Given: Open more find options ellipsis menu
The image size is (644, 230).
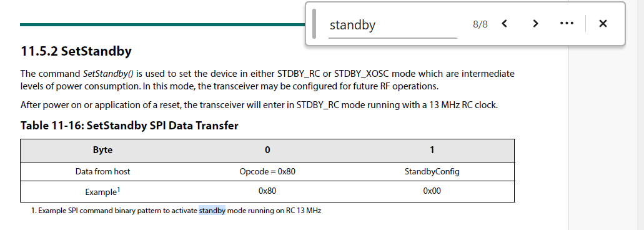Looking at the screenshot, I should pos(567,23).
